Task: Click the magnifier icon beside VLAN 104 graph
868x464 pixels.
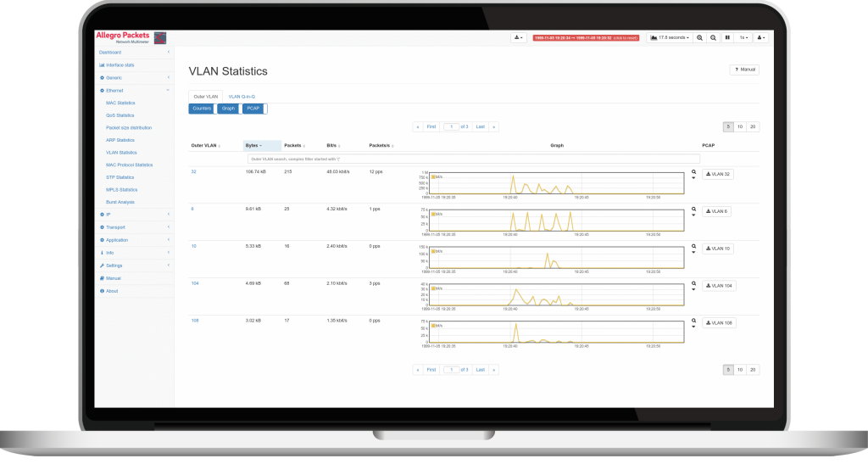Action: coord(693,283)
